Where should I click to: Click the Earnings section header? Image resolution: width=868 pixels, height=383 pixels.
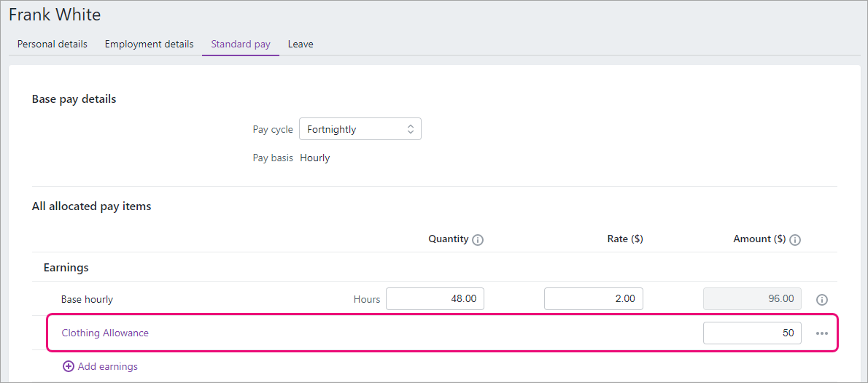[x=66, y=268]
